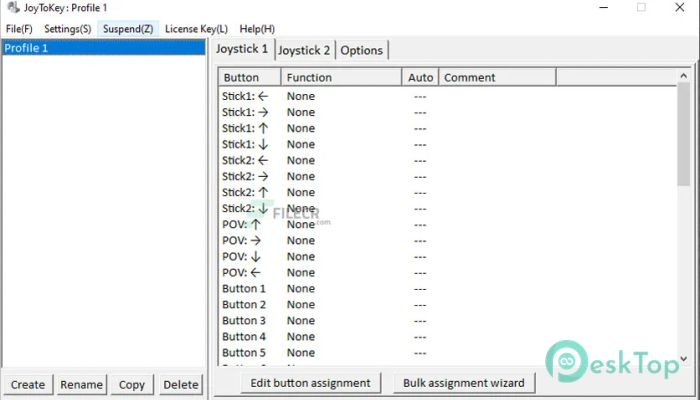Switch to the Joystick 1 tab
This screenshot has height=400, width=700.
point(242,49)
